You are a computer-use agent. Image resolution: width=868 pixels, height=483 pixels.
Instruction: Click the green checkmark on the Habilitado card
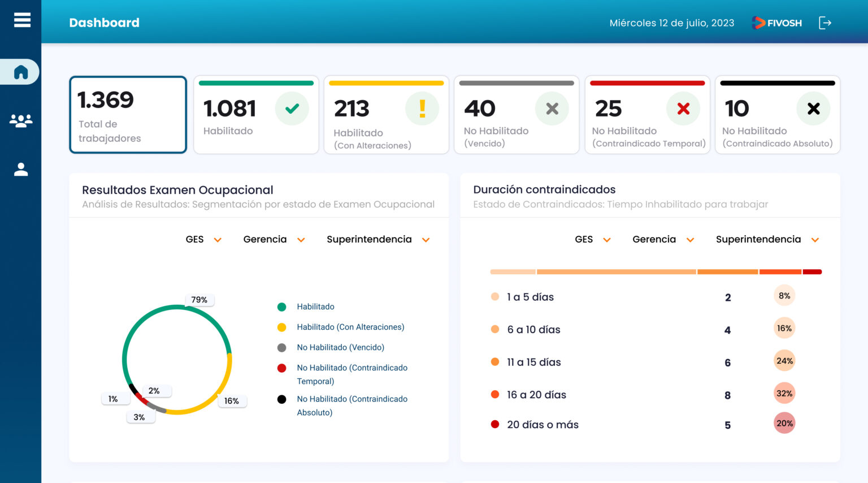(292, 109)
